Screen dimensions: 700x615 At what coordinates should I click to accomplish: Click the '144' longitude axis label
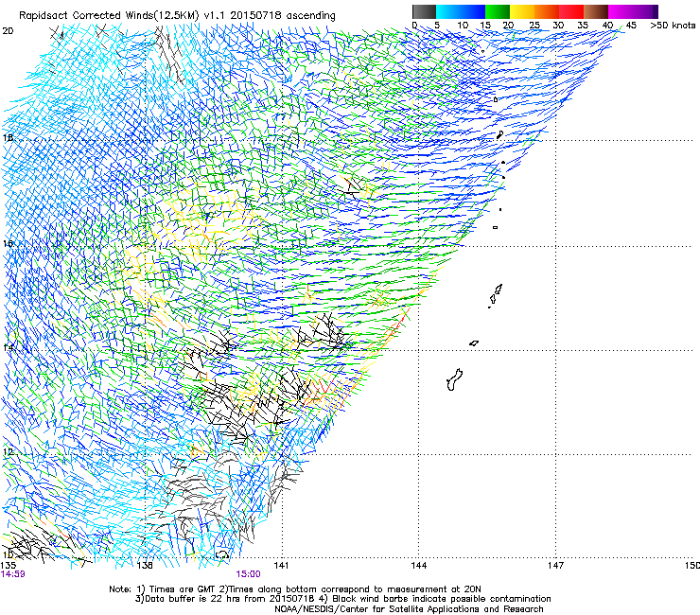point(419,566)
